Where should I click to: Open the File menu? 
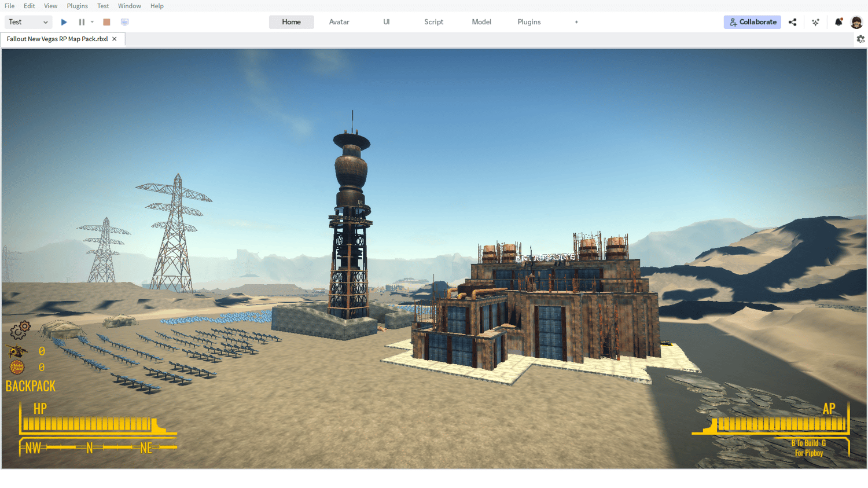[10, 6]
